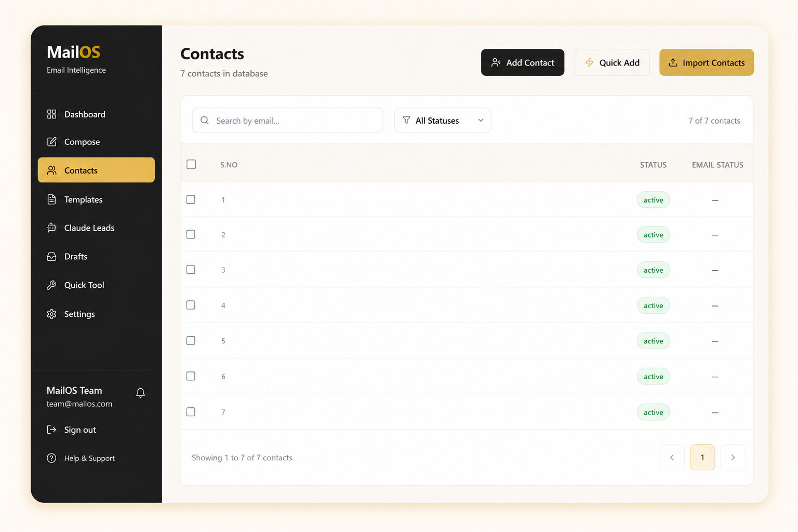Go to the previous page with left chevron
798x532 pixels.
(x=672, y=457)
